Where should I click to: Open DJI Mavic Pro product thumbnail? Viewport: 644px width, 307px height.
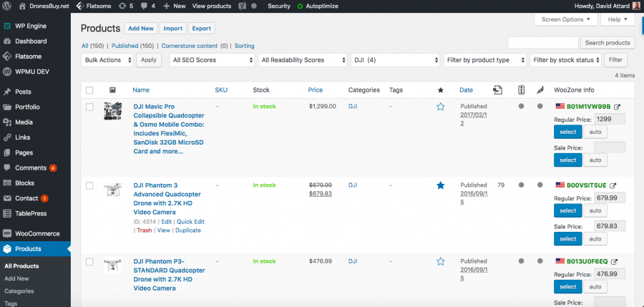coord(112,111)
